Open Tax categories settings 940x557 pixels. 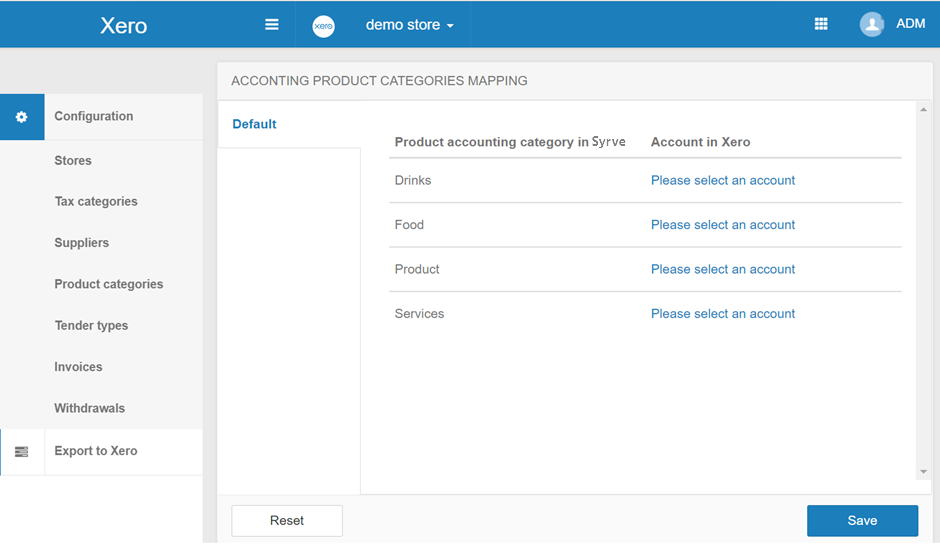click(x=96, y=202)
